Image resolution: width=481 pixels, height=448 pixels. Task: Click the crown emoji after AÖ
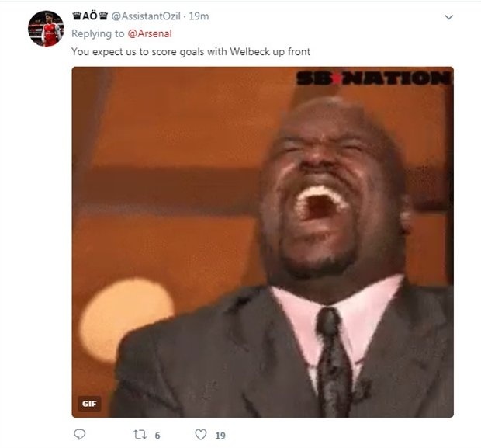pyautogui.click(x=103, y=16)
